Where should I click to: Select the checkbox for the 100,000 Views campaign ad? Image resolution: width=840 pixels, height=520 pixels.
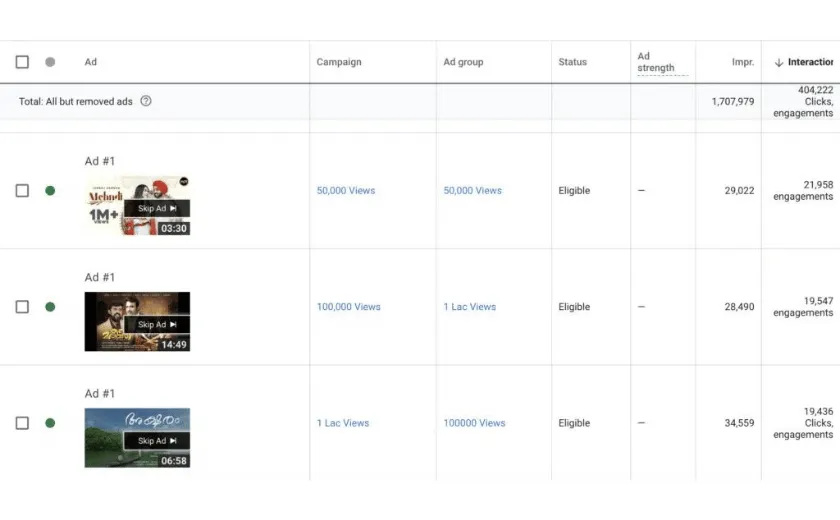tap(22, 307)
